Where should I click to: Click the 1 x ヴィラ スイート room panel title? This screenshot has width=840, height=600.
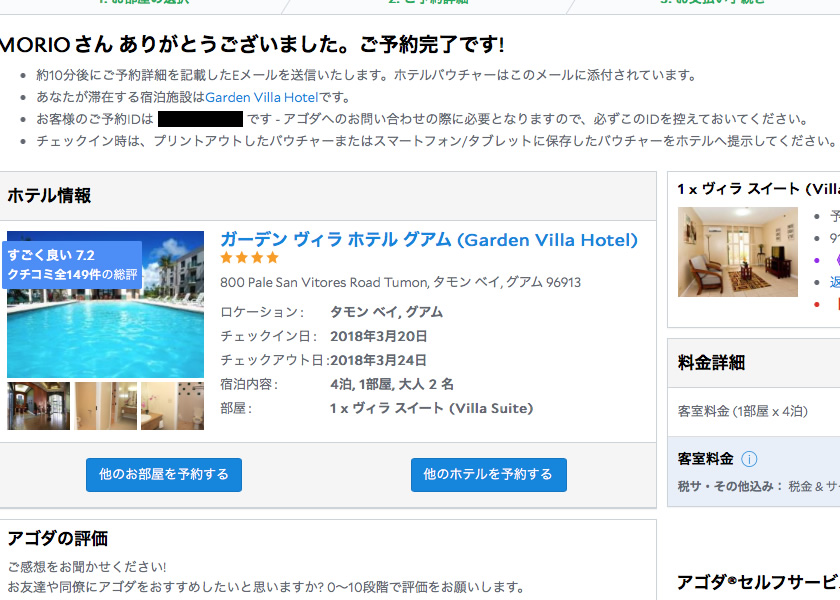pyautogui.click(x=759, y=189)
